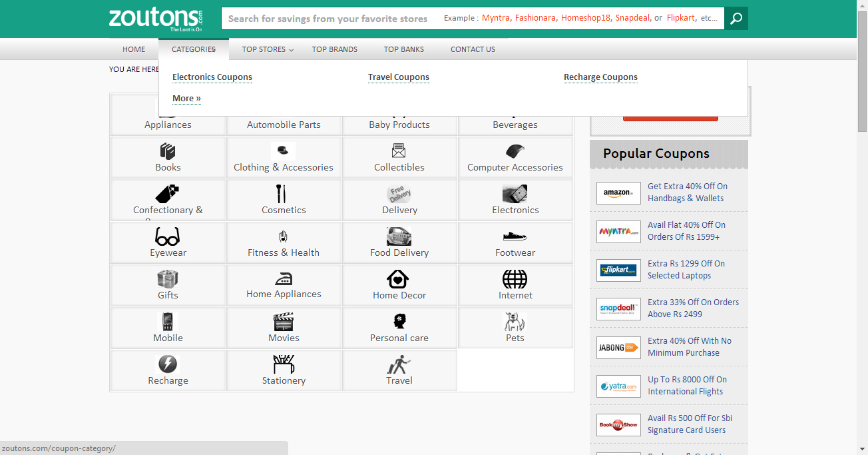The image size is (868, 455).
Task: Open the Books category icon
Action: (168, 151)
